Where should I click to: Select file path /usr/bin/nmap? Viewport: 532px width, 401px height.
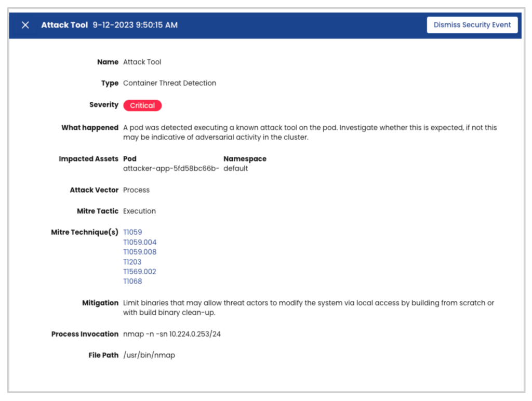tap(149, 355)
